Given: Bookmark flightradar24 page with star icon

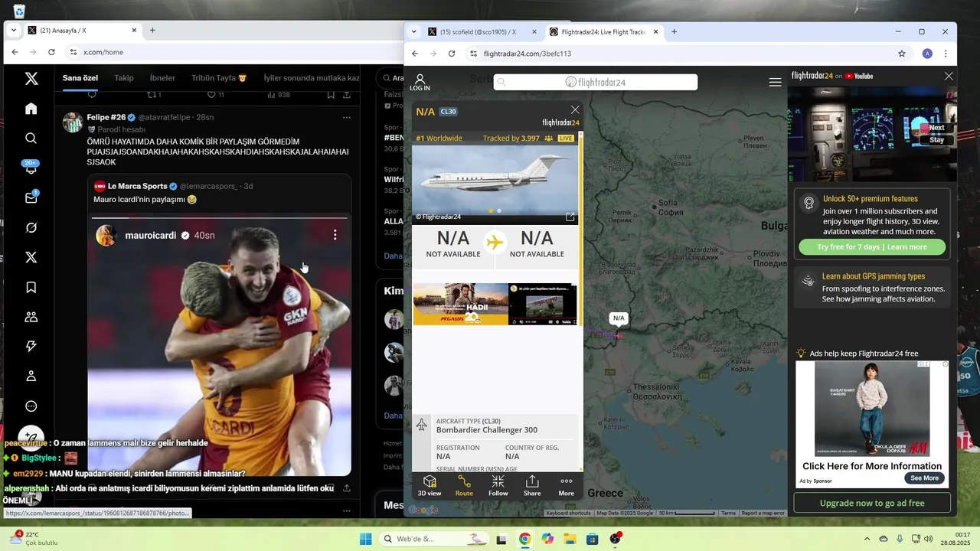Looking at the screenshot, I should point(902,54).
